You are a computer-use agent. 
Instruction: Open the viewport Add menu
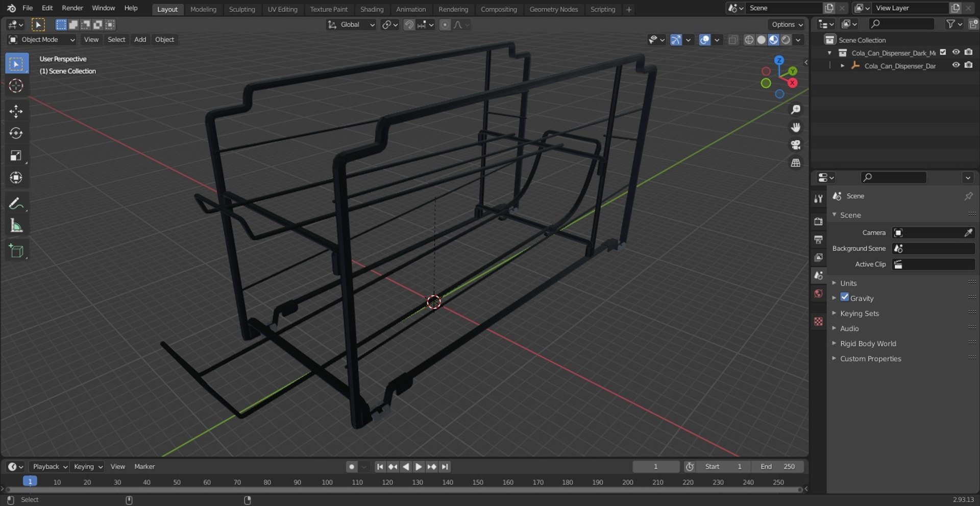tap(140, 40)
